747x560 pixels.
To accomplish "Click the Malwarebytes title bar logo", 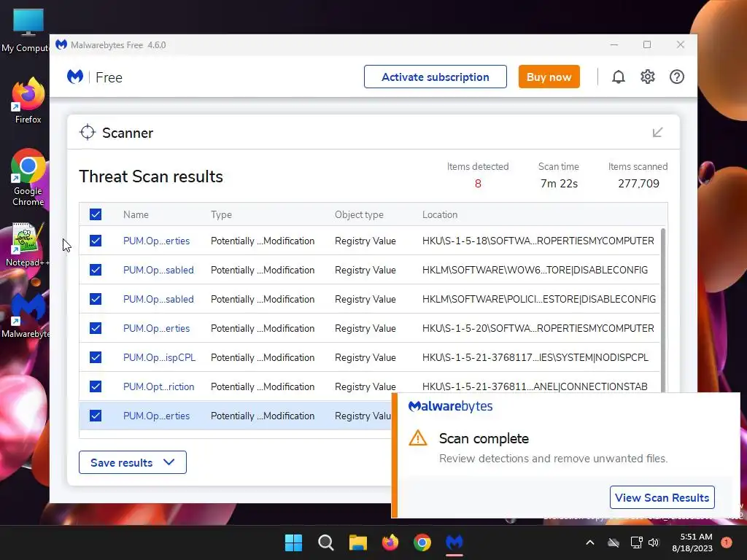I will click(61, 44).
